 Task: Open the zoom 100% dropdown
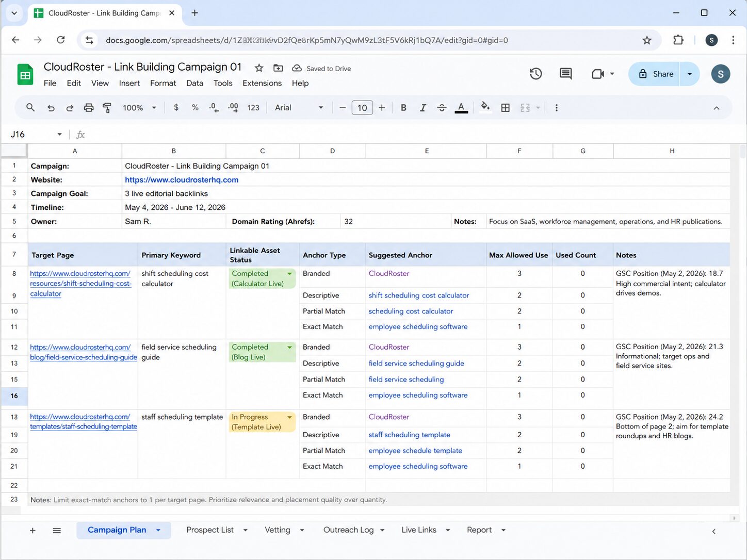[x=139, y=108]
